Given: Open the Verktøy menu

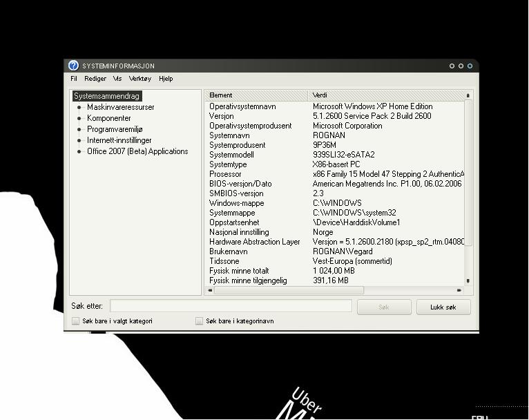Looking at the screenshot, I should click(x=140, y=79).
